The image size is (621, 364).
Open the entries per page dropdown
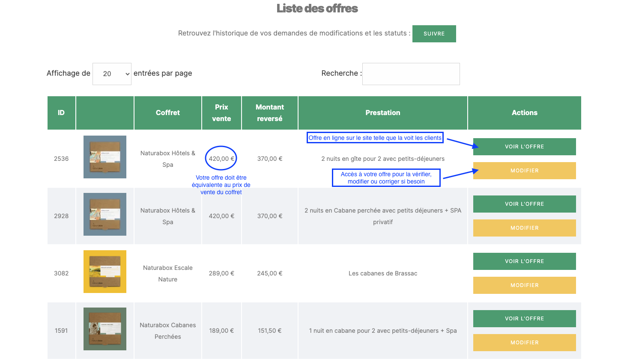(112, 74)
